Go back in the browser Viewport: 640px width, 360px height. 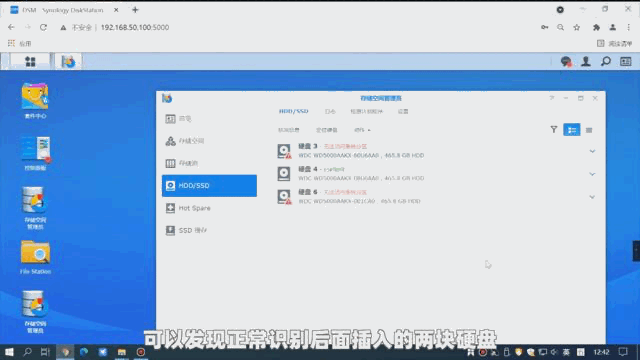coord(11,27)
